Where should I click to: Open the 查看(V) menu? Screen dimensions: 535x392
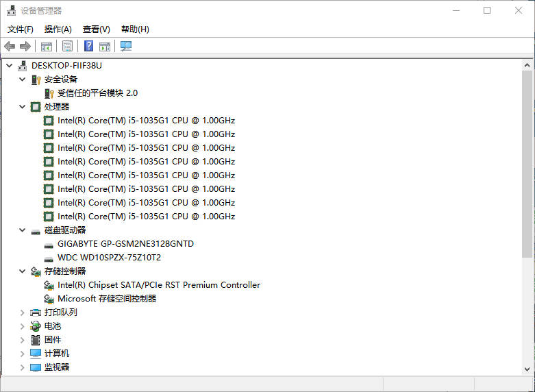(96, 29)
